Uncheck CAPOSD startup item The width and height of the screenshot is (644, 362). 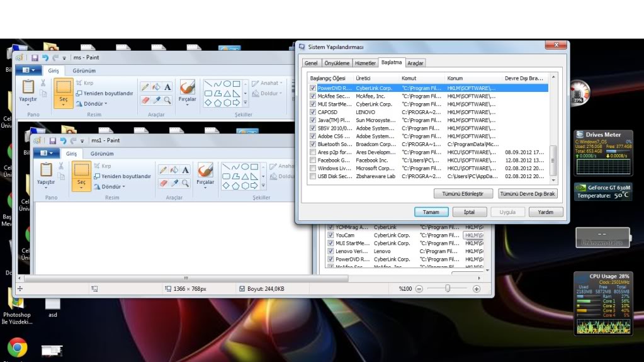click(x=313, y=112)
